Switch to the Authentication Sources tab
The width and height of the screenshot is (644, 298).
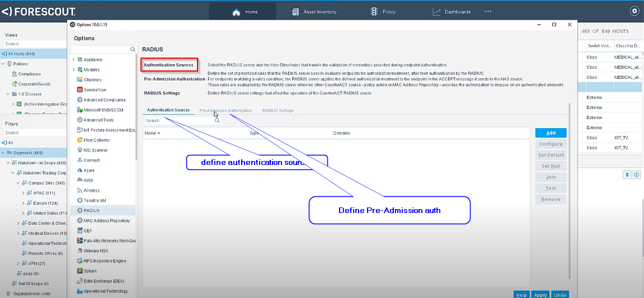tap(168, 110)
